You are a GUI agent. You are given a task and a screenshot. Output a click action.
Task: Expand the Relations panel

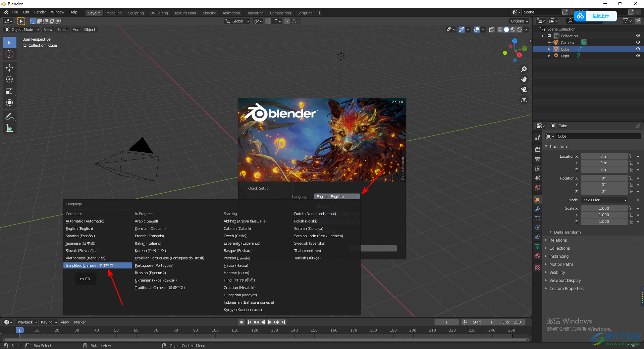coord(558,240)
